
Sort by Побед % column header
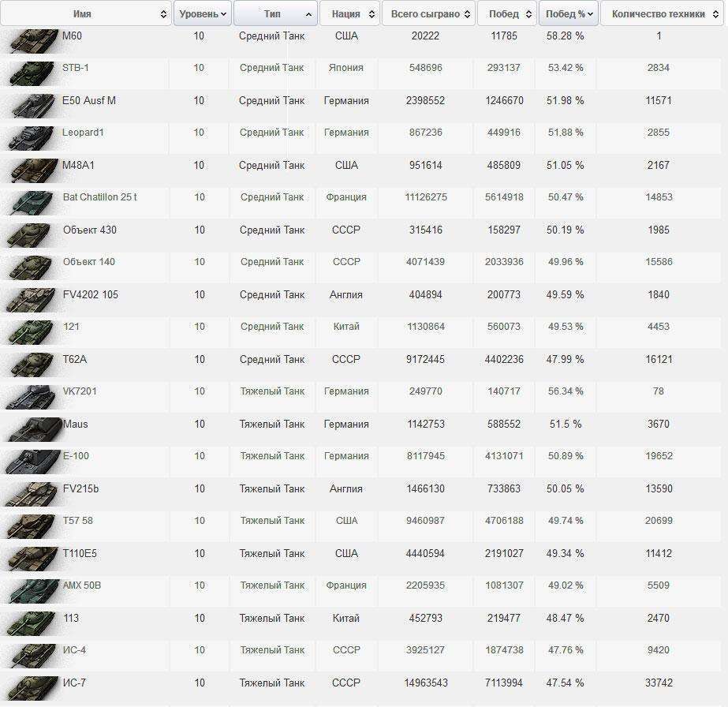click(x=569, y=13)
